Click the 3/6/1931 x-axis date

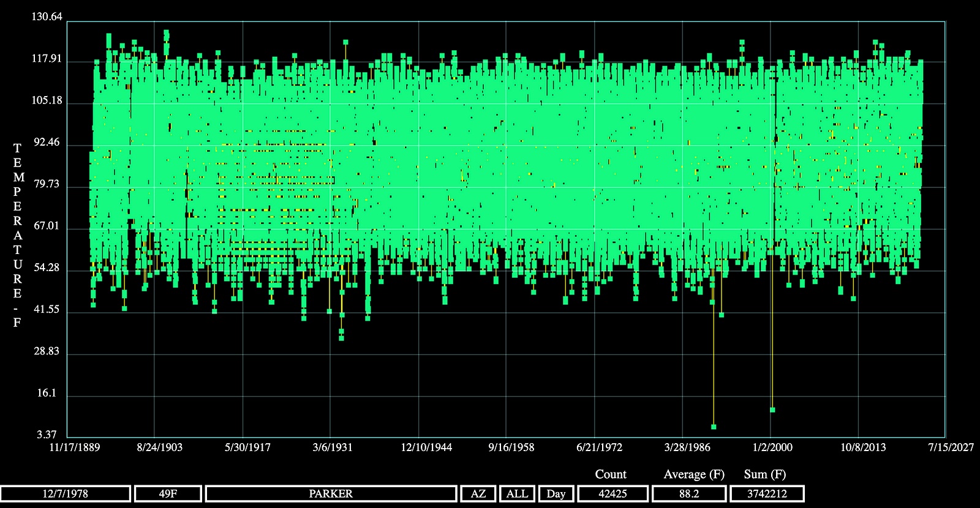333,447
